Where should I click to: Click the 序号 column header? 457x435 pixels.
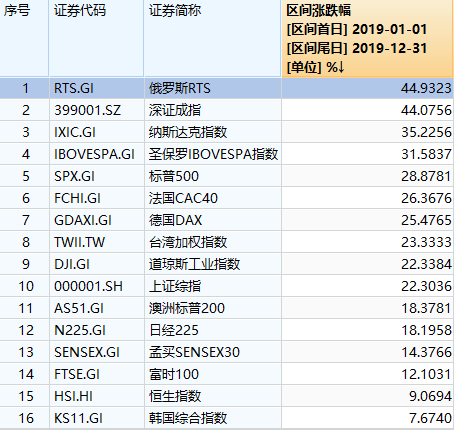click(24, 38)
